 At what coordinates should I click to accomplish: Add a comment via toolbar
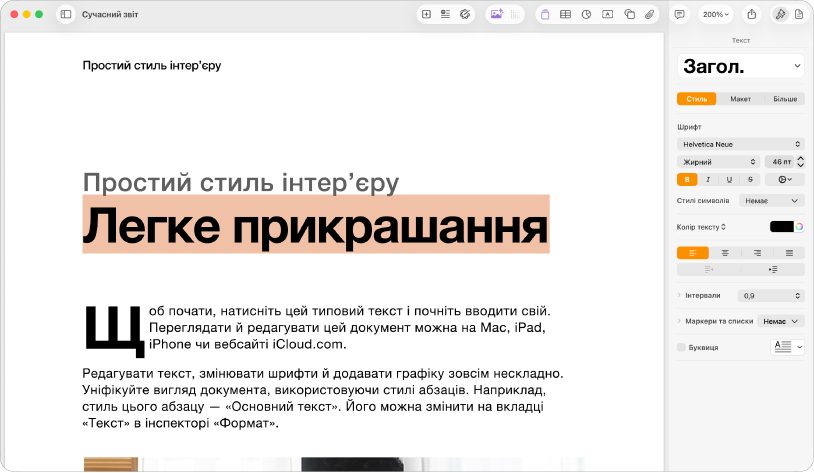[x=679, y=15]
